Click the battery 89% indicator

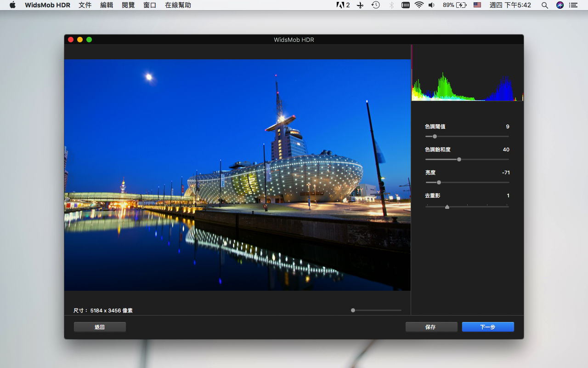pos(455,5)
